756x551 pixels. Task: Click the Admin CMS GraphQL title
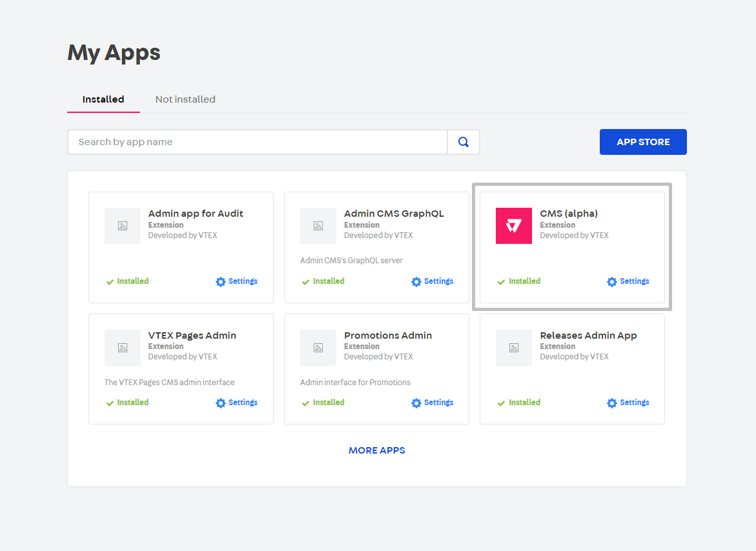coord(394,214)
